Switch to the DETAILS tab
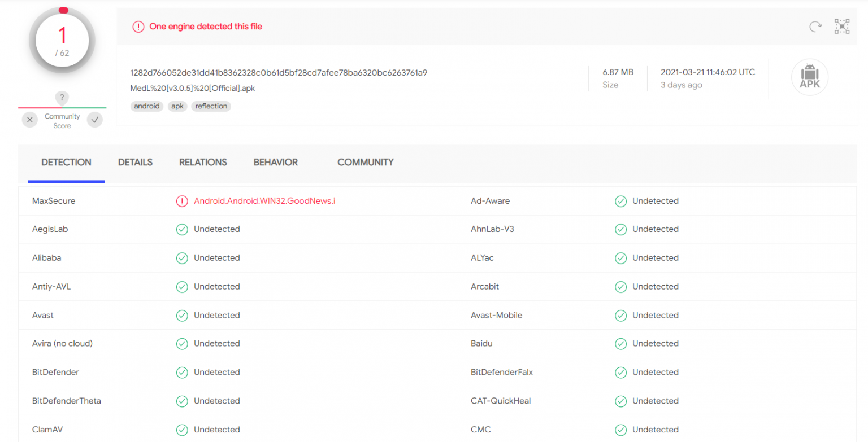This screenshot has width=868, height=442. tap(135, 163)
